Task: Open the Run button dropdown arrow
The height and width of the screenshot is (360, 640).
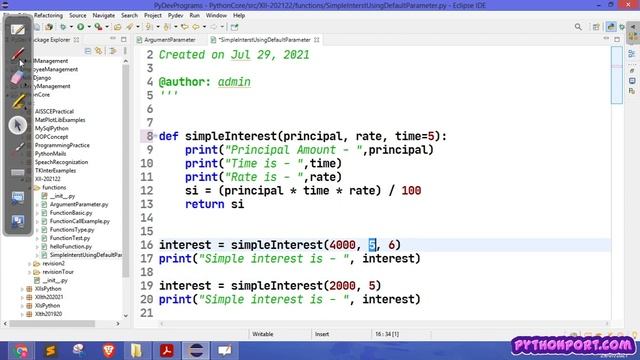Action: pos(89,27)
